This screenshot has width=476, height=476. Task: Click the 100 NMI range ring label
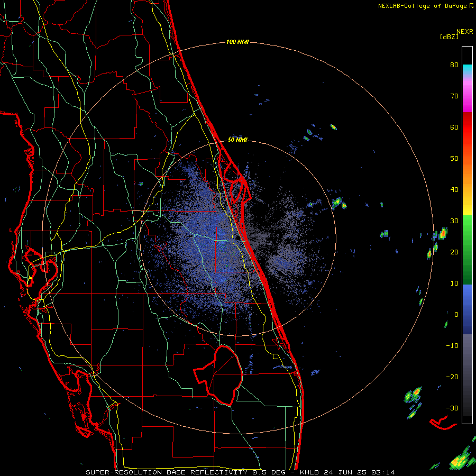[237, 42]
